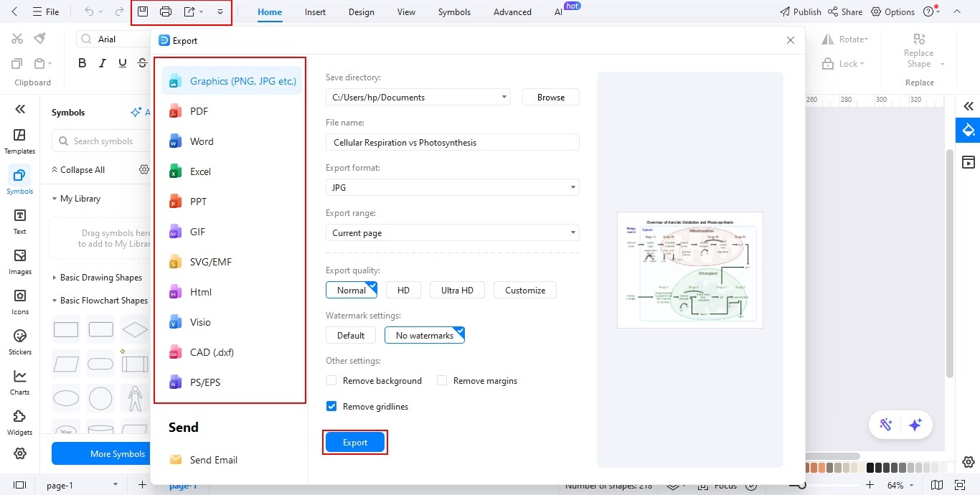Check the Remove margins option
This screenshot has width=980, height=495.
tap(442, 380)
